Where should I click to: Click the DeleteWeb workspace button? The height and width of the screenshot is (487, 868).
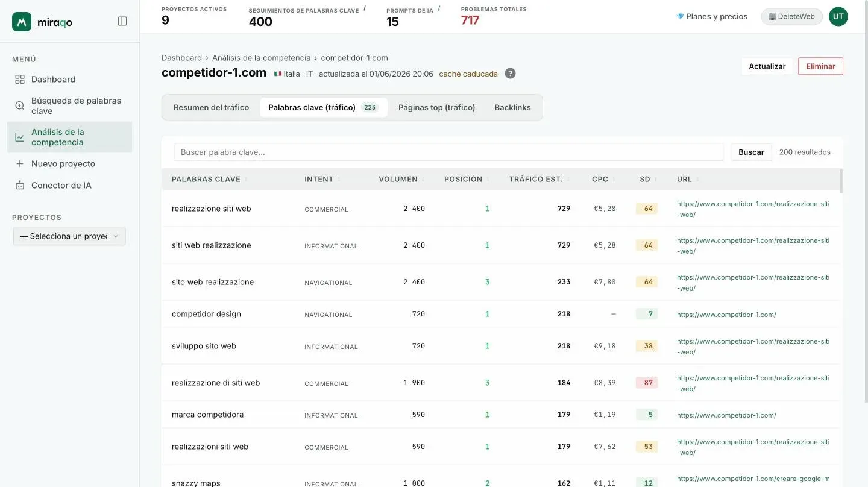click(791, 16)
